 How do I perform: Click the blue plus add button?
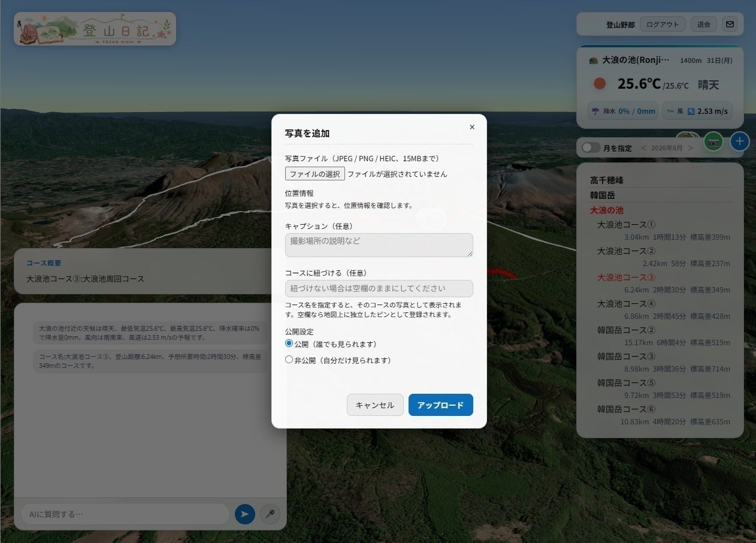[x=740, y=141]
